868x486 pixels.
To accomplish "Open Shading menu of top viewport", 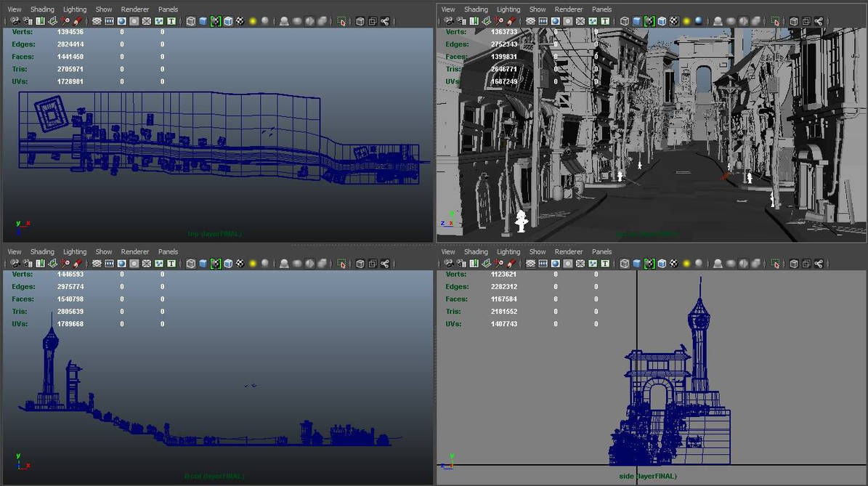I will click(43, 9).
